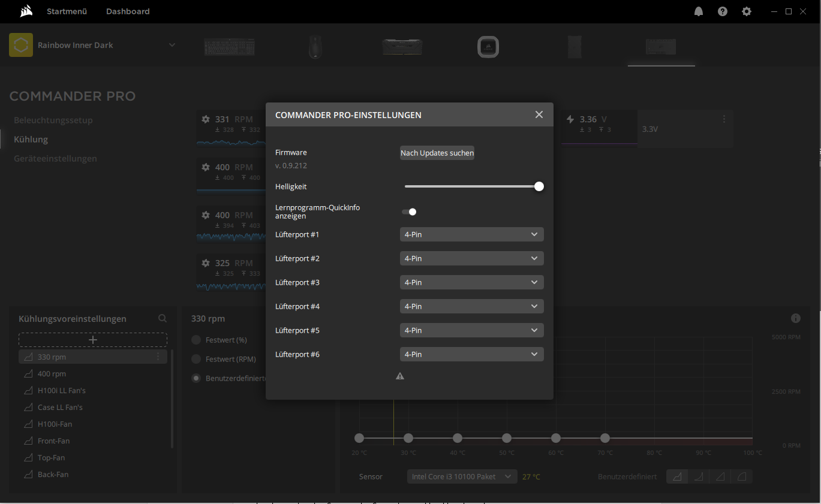Select the Commander Pro device thumbnail
Image resolution: width=821 pixels, height=504 pixels.
[661, 47]
